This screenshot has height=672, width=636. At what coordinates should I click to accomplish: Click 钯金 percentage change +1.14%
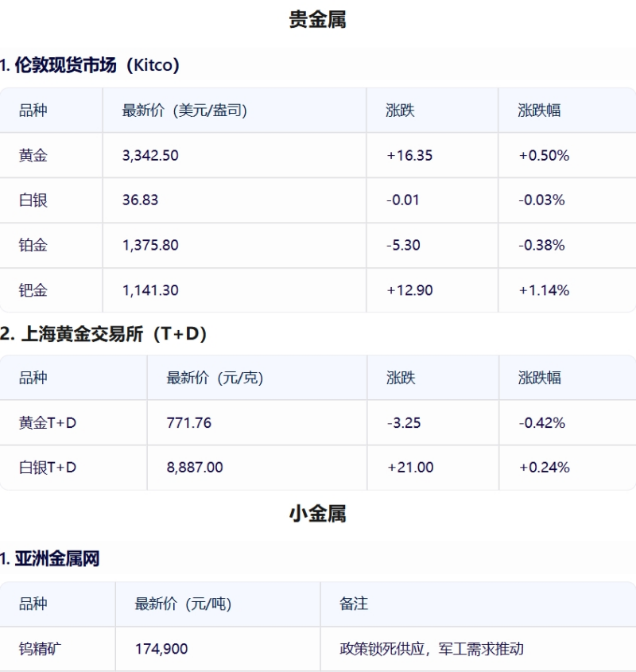coord(545,290)
